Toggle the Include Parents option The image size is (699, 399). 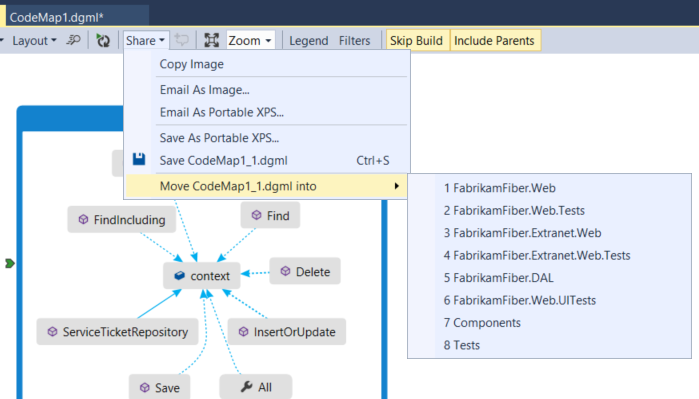[x=494, y=41]
